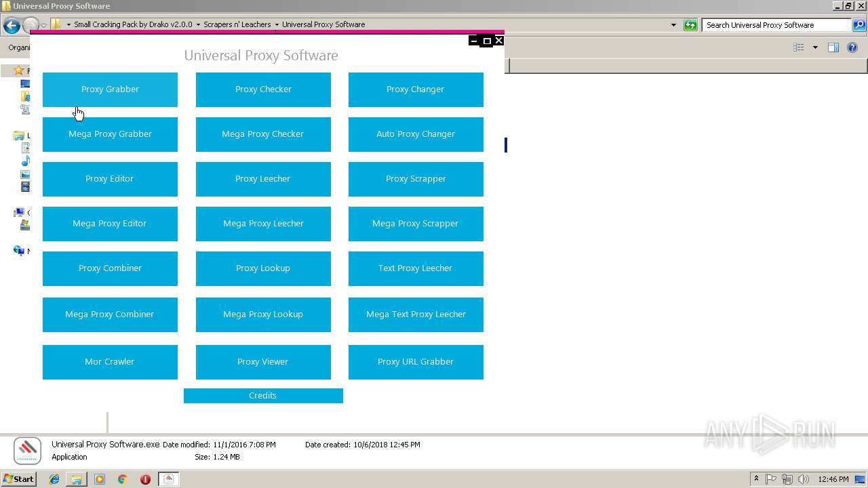Select the Music library icon
Screen dimensions: 868x488
pos(25,161)
